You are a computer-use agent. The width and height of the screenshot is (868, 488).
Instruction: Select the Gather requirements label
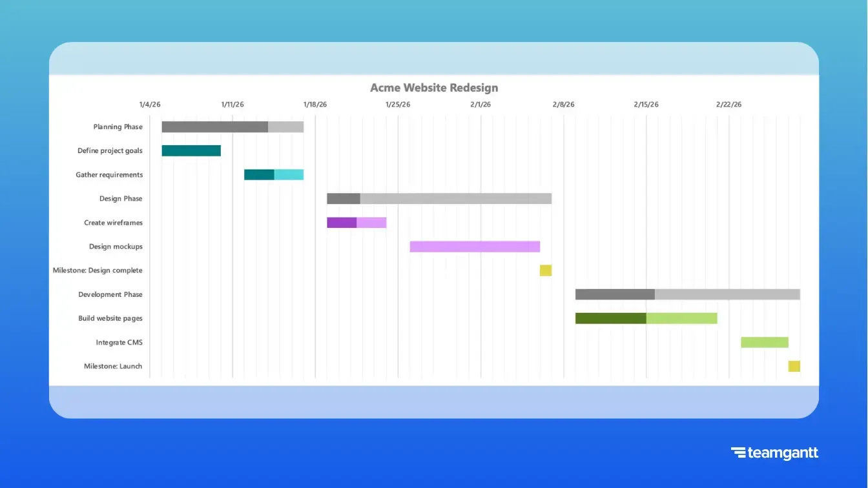[x=110, y=175]
